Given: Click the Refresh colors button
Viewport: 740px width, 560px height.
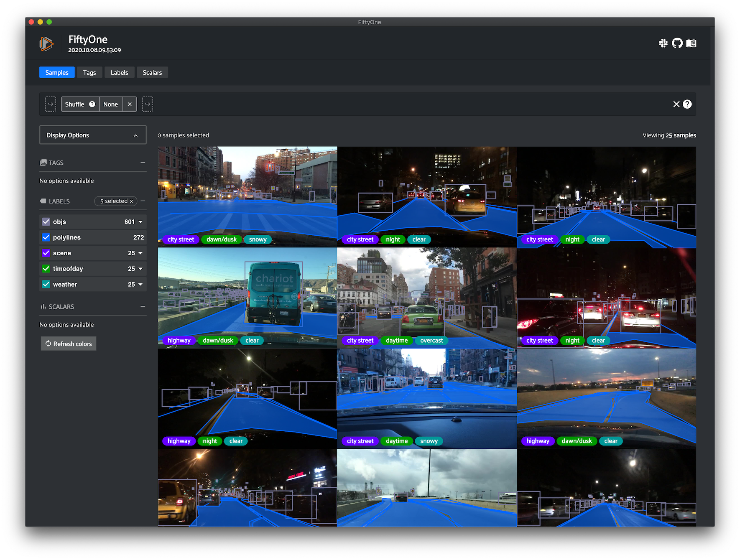Looking at the screenshot, I should coord(69,344).
